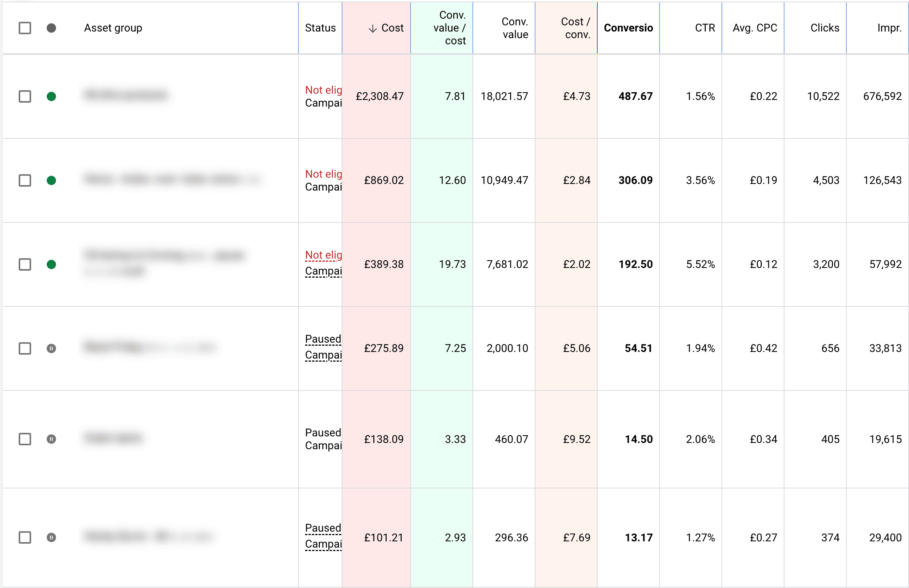Click the paused status icon in £101.21 row

click(x=51, y=537)
